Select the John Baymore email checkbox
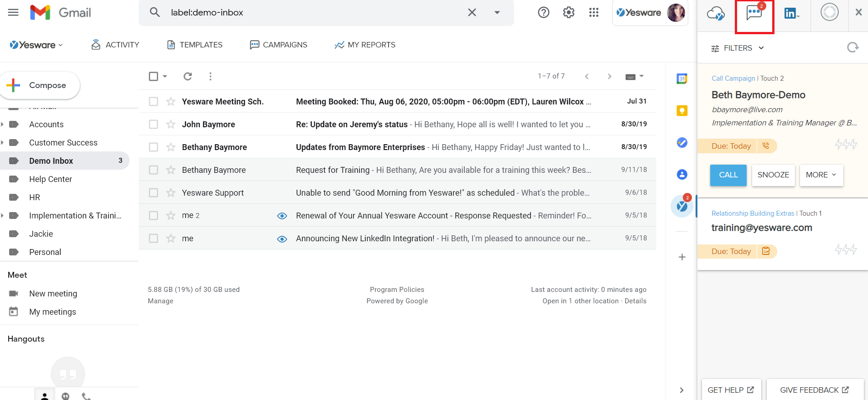Viewport: 868px width, 400px height. point(153,124)
